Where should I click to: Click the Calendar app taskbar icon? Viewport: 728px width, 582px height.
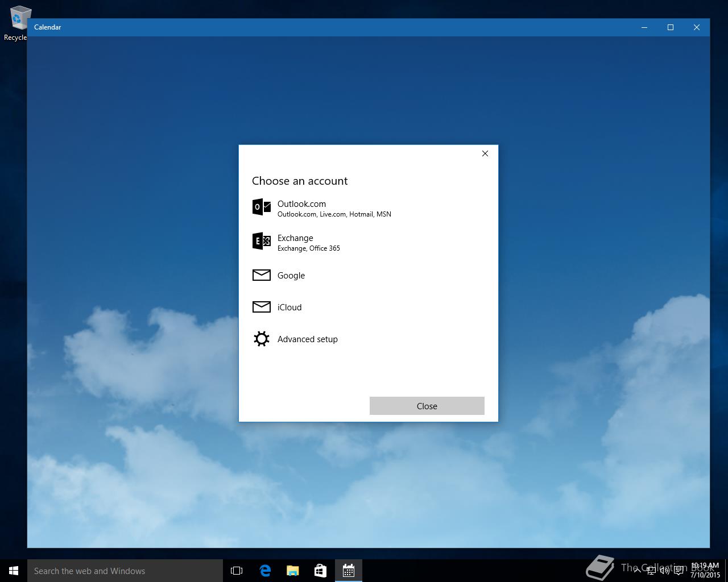(349, 571)
